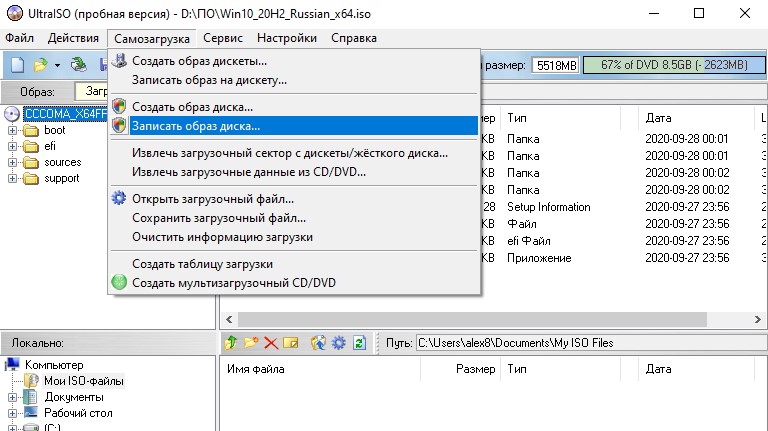
Task: Click the Open file folder toolbar icon
Action: point(40,65)
